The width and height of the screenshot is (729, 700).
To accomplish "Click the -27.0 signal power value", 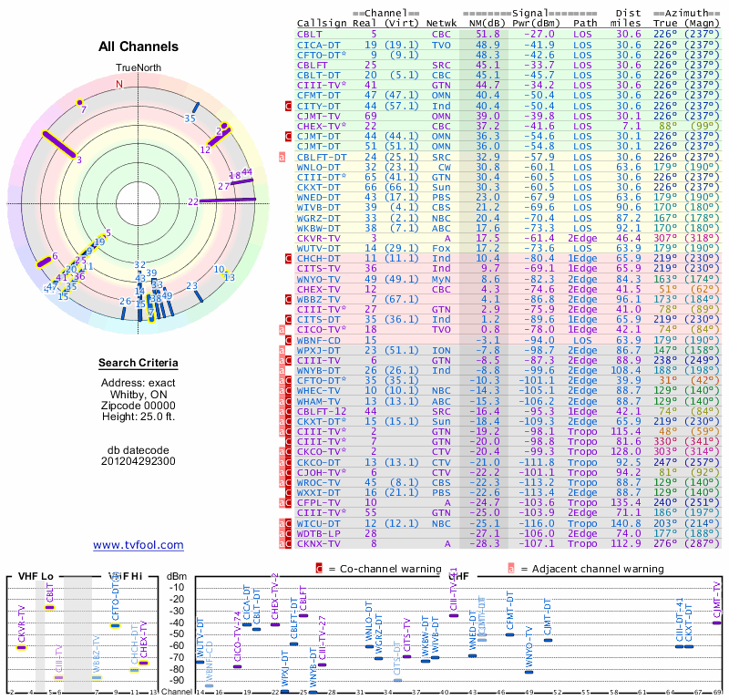I will 539,35.
